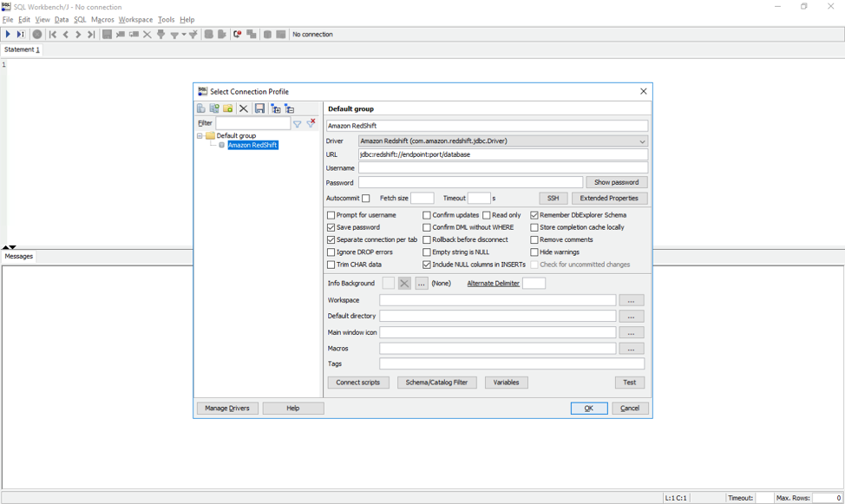Click the Show password button
This screenshot has height=504, width=845.
(x=617, y=183)
